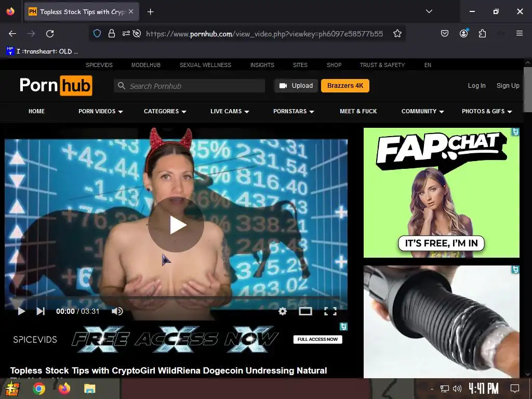Switch to Firefox in the taskbar
This screenshot has height=399, width=532.
[x=64, y=389]
